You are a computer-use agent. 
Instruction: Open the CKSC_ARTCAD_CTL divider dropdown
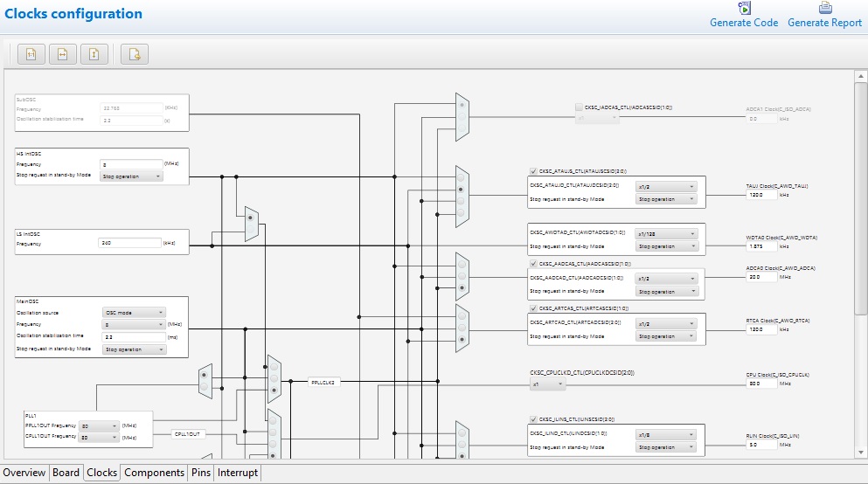(666, 324)
